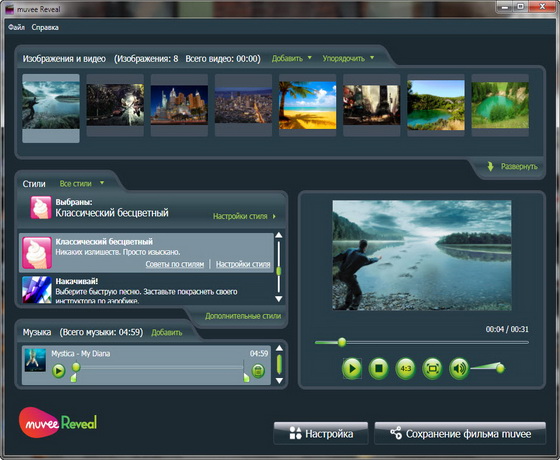Select the Классический бесцветный style icon in list
Viewport: 560px width, 460px height.
37,253
